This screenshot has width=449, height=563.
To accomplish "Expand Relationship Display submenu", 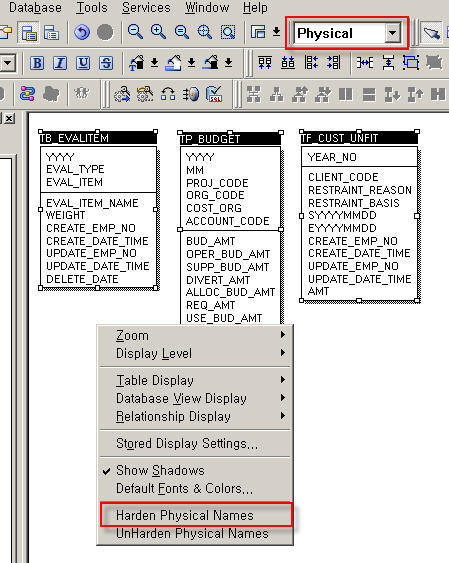I will pyautogui.click(x=195, y=416).
